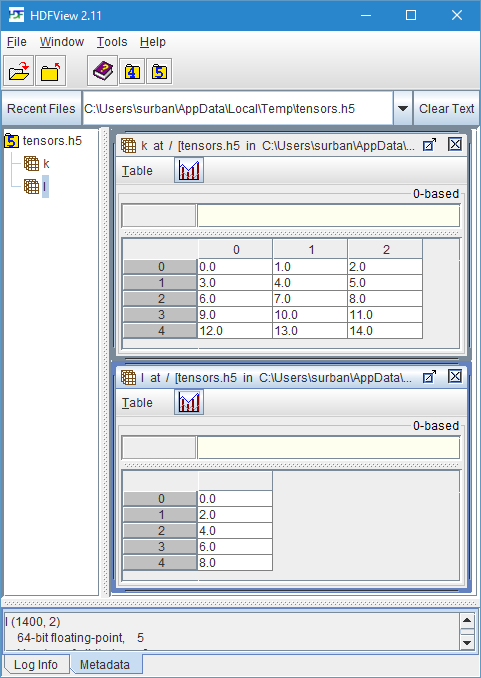Select row header 4 in the l table
This screenshot has height=678, width=481.
[x=160, y=563]
